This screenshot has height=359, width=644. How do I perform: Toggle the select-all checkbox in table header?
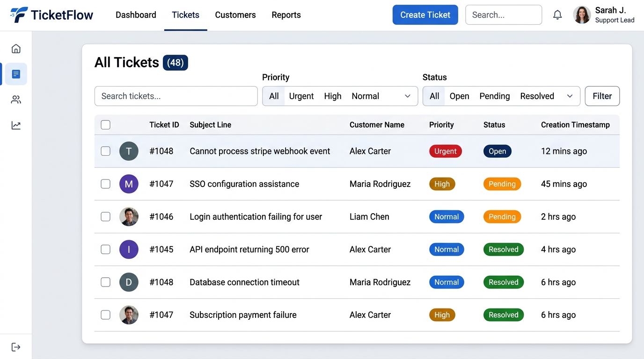click(106, 125)
